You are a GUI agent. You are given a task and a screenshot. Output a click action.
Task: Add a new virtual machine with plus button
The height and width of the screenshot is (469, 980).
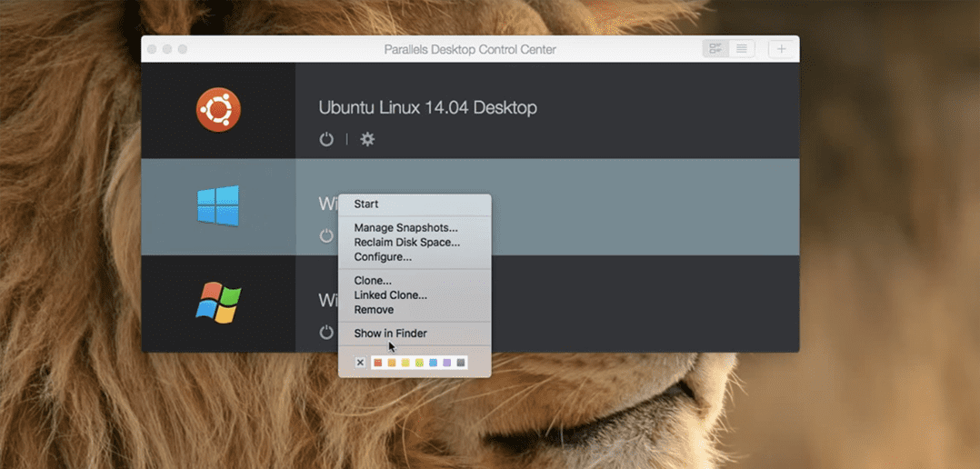pyautogui.click(x=781, y=49)
